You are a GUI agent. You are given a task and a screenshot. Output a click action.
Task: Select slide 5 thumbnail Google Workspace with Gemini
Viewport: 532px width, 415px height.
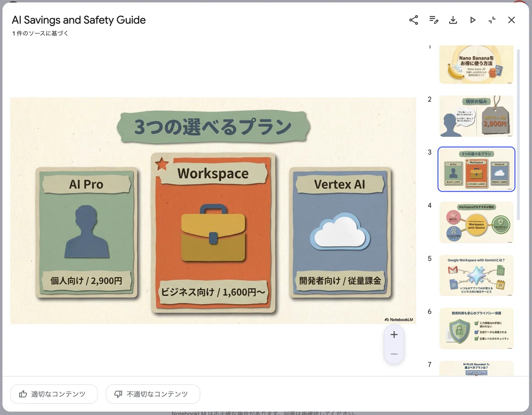(477, 275)
